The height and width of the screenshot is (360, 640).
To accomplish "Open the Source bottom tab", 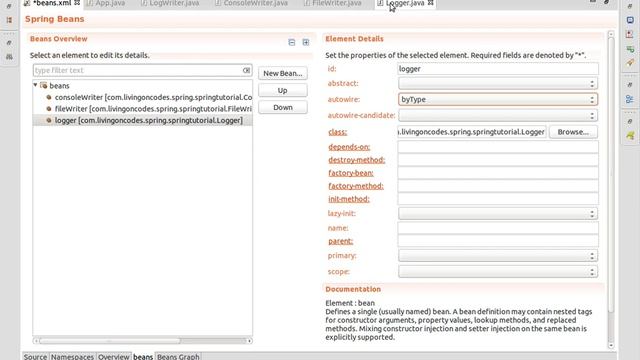I will click(x=35, y=356).
